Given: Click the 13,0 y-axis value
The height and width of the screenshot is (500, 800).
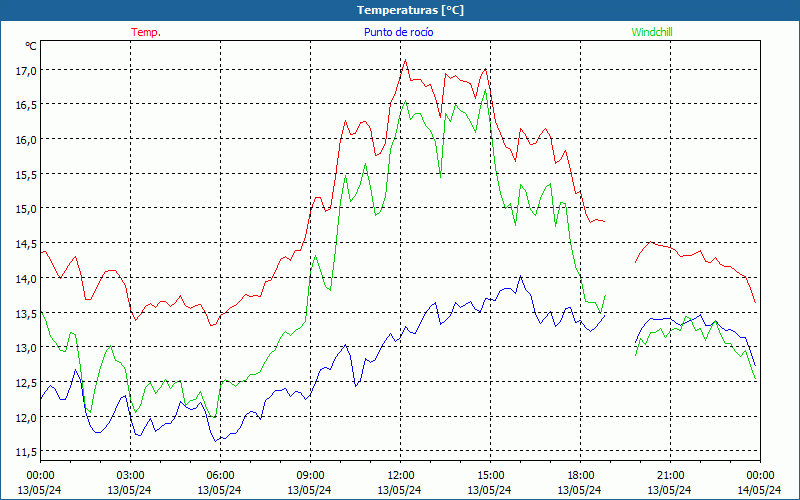Looking at the screenshot, I should (26, 348).
